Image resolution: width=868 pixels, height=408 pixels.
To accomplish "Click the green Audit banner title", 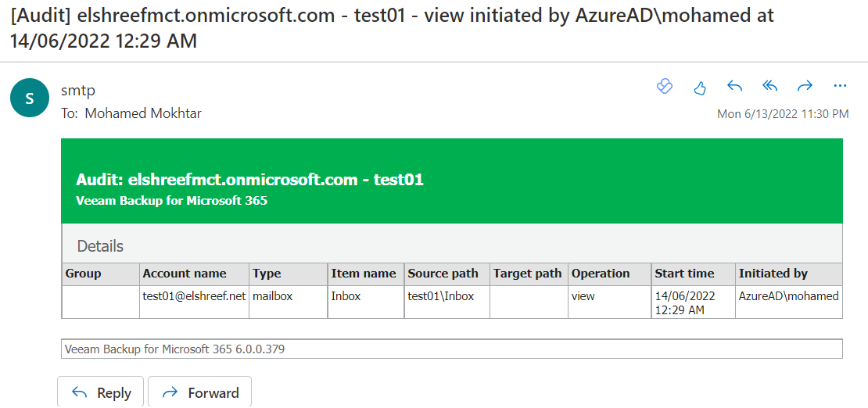I will tap(249, 179).
